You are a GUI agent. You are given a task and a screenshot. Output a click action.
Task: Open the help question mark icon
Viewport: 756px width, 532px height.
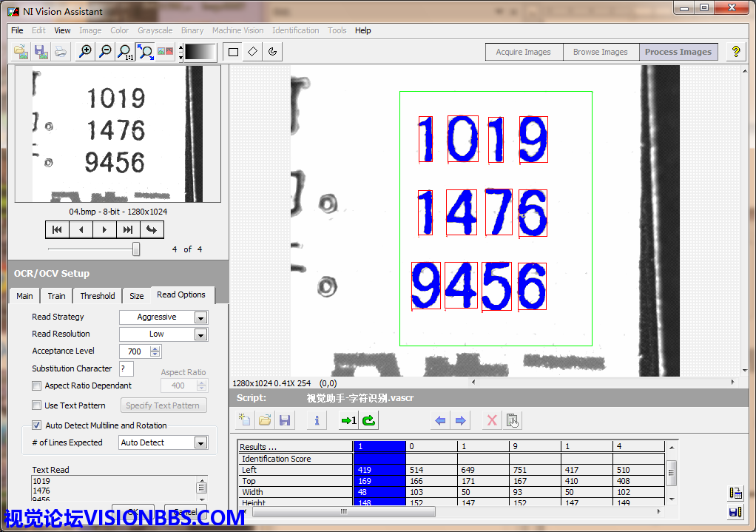click(735, 52)
